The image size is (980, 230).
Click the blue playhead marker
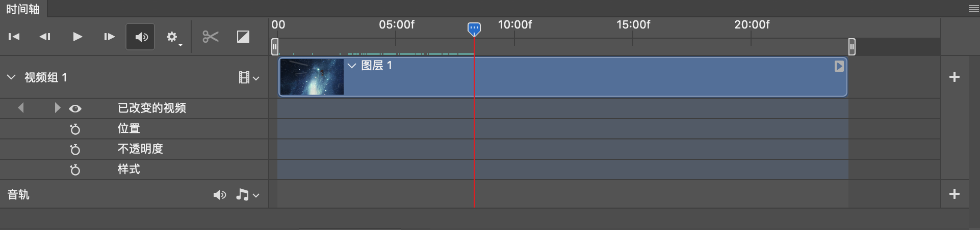[474, 28]
